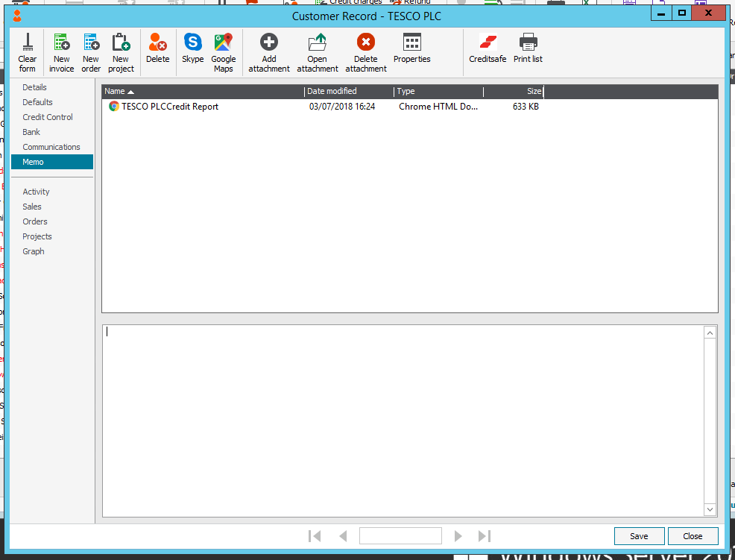Launch Creditsafe from the toolbar

point(488,43)
